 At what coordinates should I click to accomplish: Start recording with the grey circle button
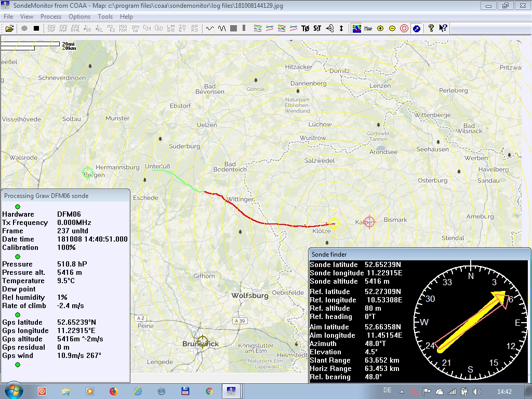[x=24, y=29]
